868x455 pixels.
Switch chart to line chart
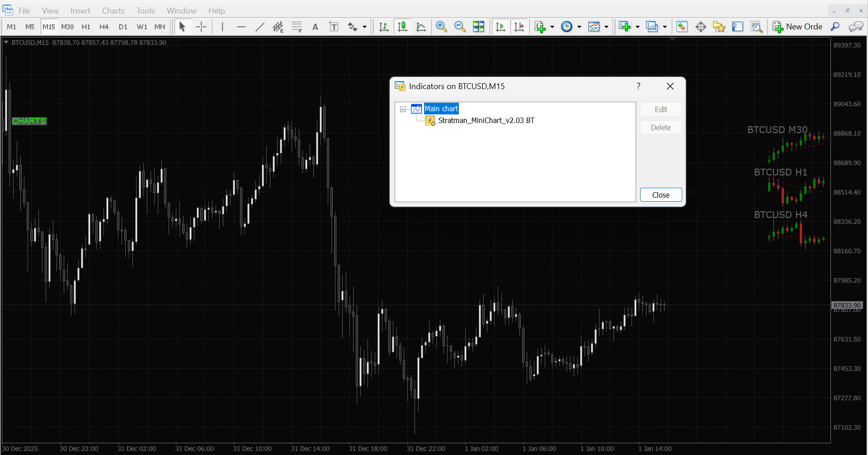point(421,27)
